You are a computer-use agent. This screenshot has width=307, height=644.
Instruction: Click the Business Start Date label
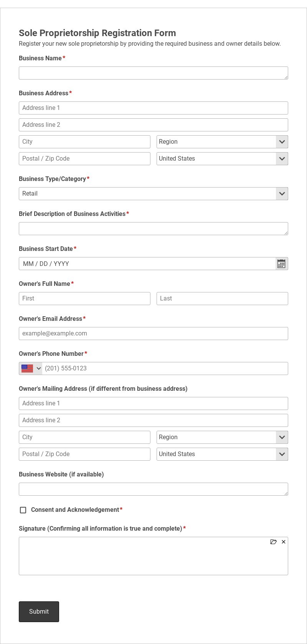[x=46, y=249]
